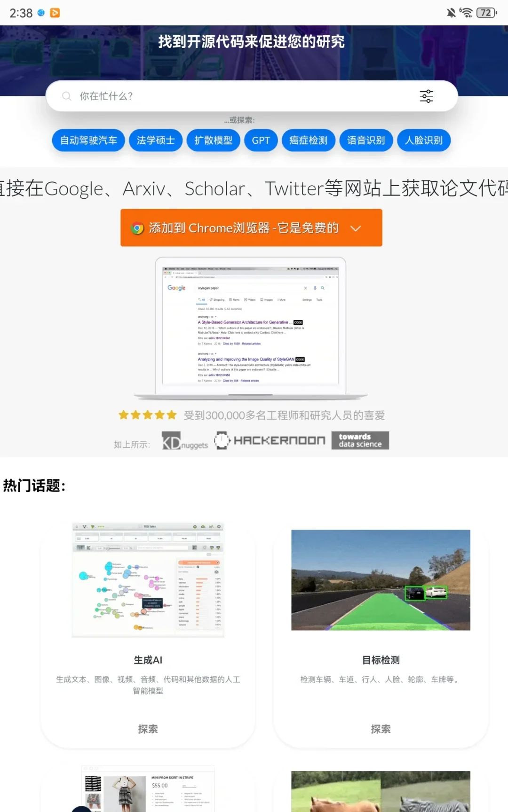Expand the browser dropdown arrow on orange button
The height and width of the screenshot is (812, 508).
click(x=356, y=228)
